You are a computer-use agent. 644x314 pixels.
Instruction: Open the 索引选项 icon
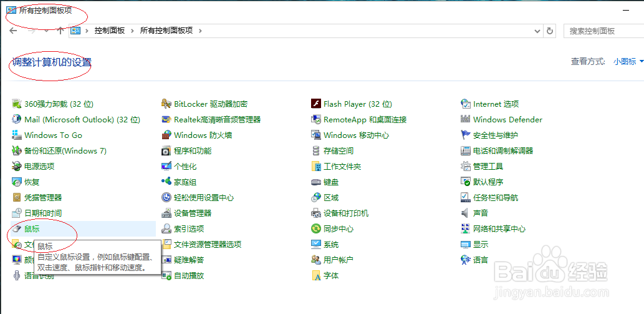pyautogui.click(x=166, y=229)
